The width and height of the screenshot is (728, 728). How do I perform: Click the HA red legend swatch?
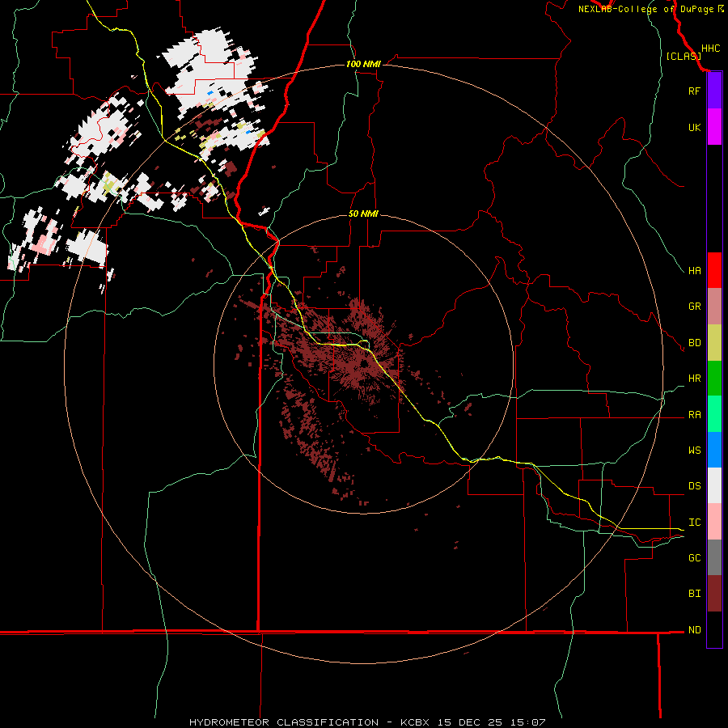point(714,270)
